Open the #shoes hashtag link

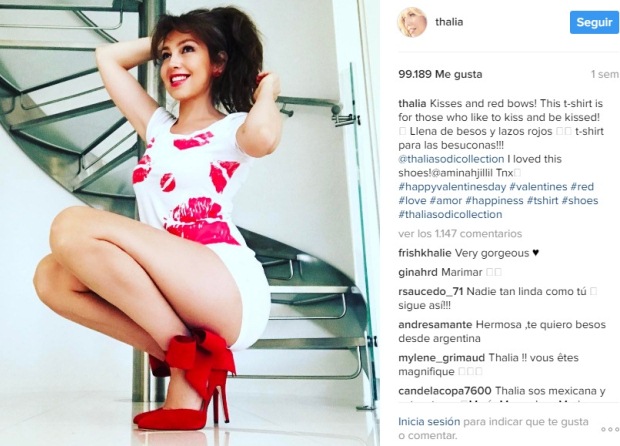click(580, 200)
